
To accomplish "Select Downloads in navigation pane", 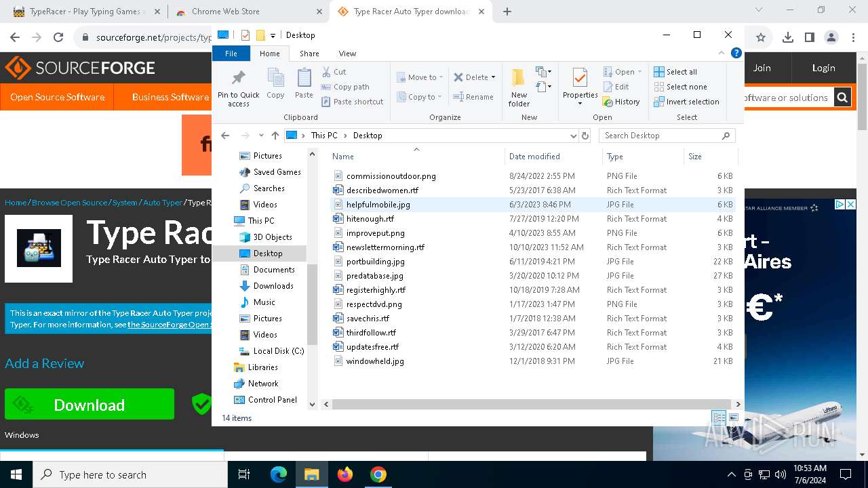I will [x=273, y=286].
